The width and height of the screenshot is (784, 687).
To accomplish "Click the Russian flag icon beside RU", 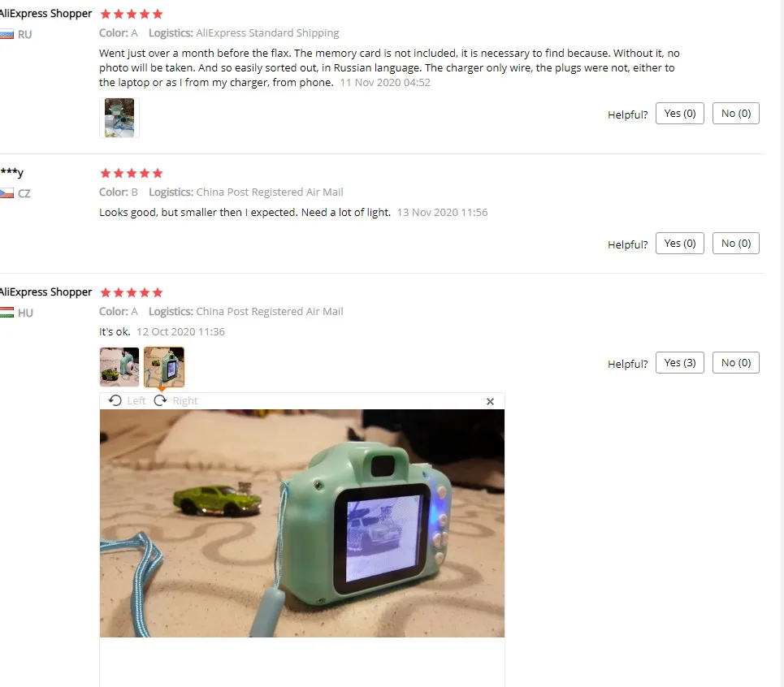I will tap(6, 34).
